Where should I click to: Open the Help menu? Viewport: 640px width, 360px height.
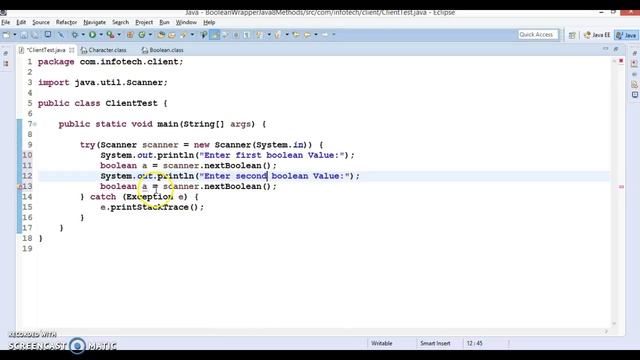click(209, 22)
